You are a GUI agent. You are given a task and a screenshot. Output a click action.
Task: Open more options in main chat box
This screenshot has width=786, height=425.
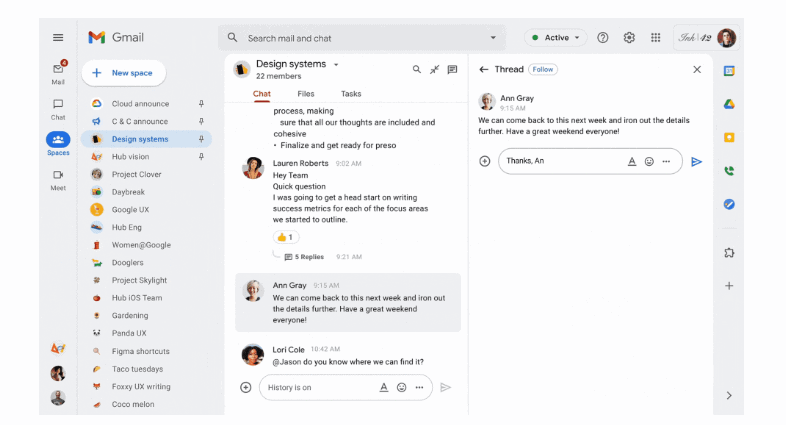420,387
